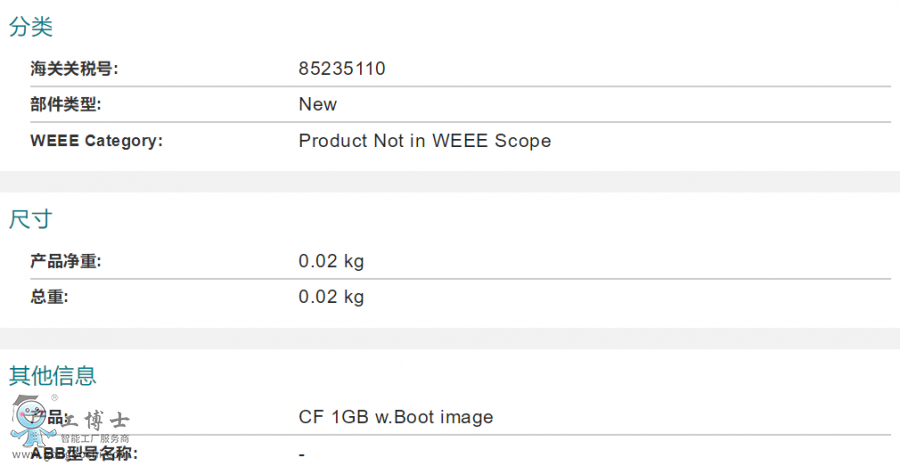Click the 尺寸 section heading
Image resolution: width=900 pixels, height=474 pixels.
(31, 219)
